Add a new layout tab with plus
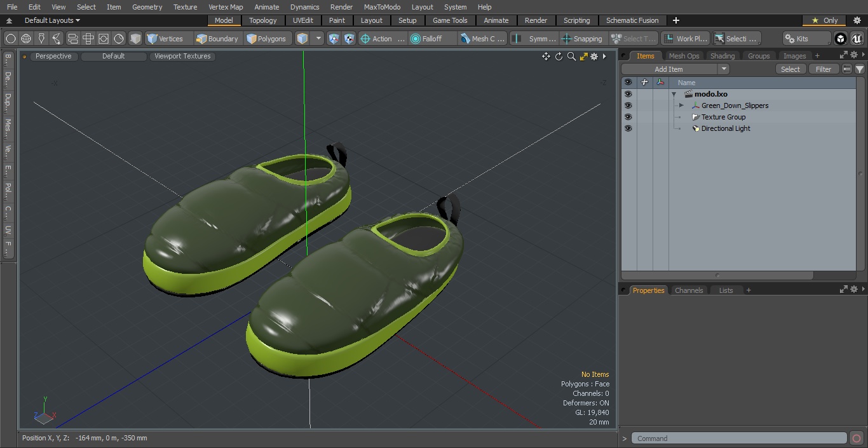868x448 pixels. 675,20
